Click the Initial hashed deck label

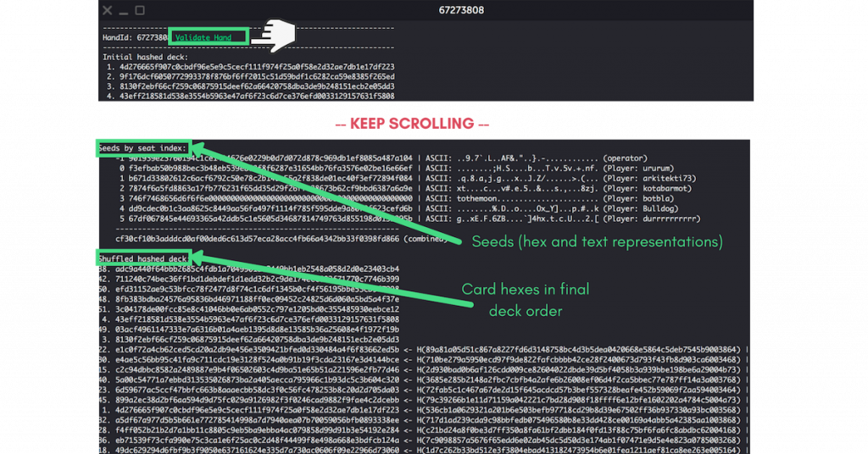(x=145, y=57)
